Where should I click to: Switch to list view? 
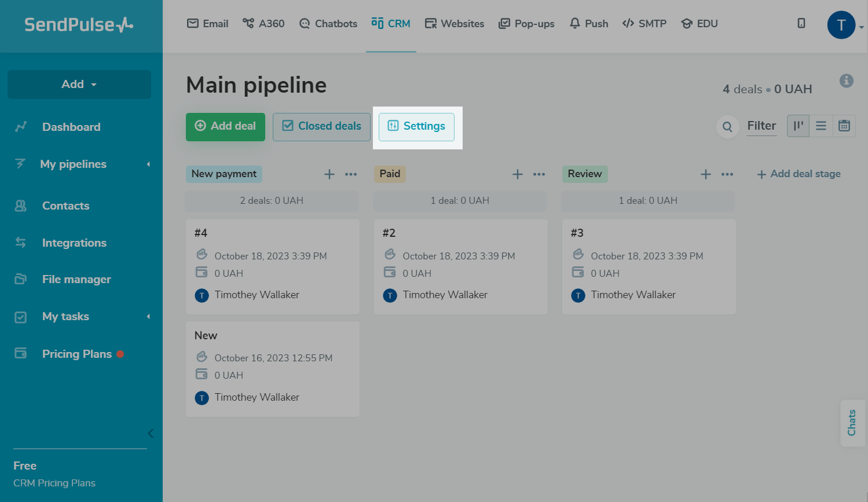pyautogui.click(x=821, y=126)
